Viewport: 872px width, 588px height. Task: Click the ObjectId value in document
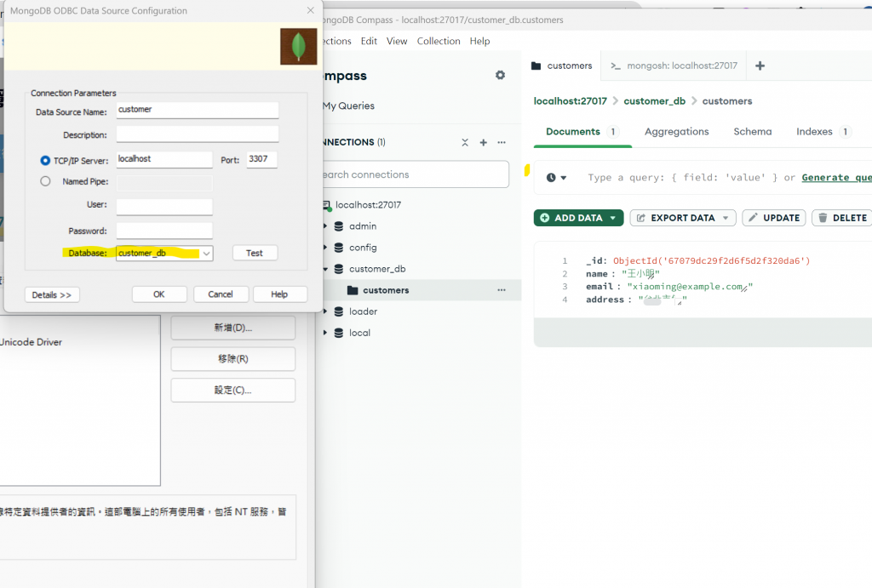pos(711,260)
